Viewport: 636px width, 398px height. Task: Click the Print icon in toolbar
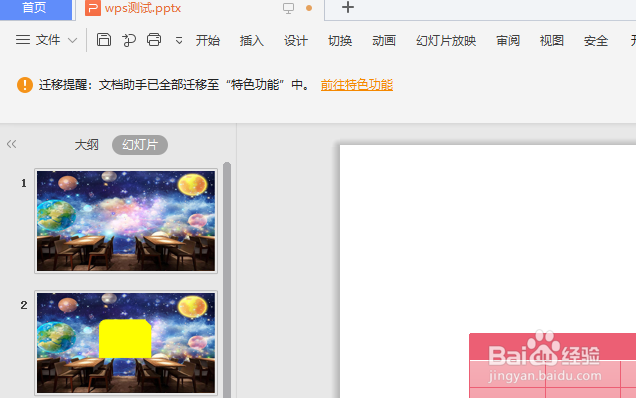[154, 40]
